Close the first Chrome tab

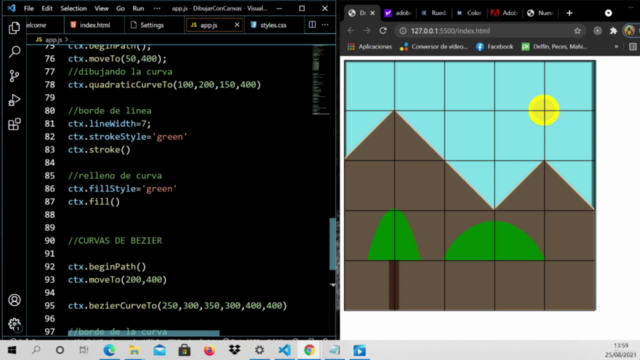point(372,13)
